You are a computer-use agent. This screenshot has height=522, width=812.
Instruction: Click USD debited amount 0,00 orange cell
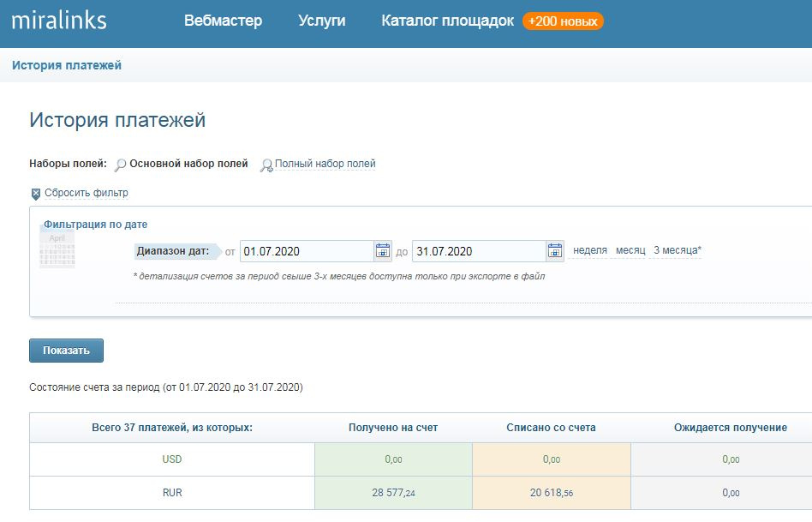coord(552,459)
